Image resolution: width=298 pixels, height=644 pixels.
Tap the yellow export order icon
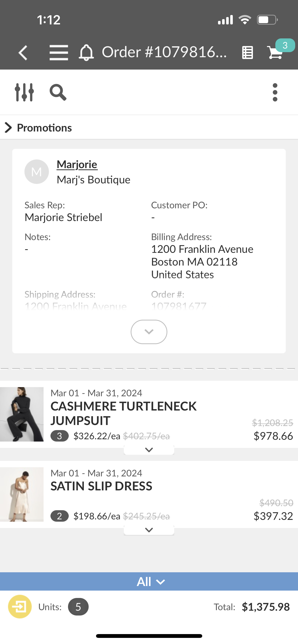tap(20, 607)
